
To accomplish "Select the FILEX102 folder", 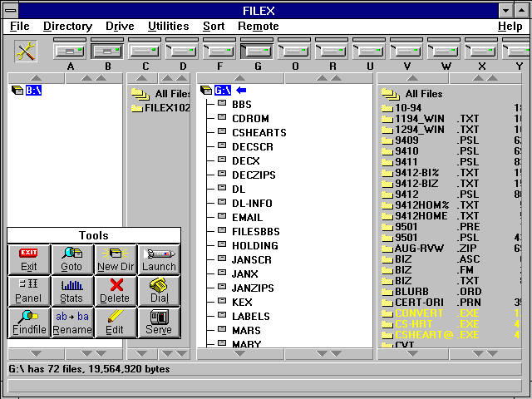I will click(166, 108).
